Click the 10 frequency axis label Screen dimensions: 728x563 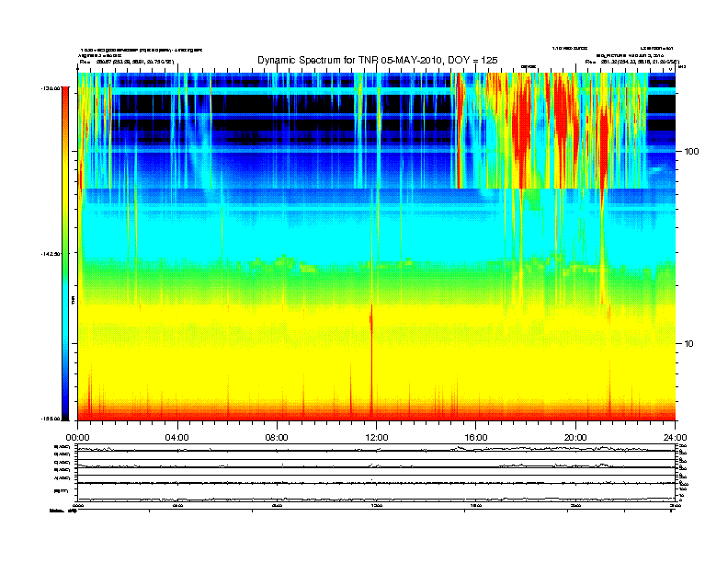(689, 344)
